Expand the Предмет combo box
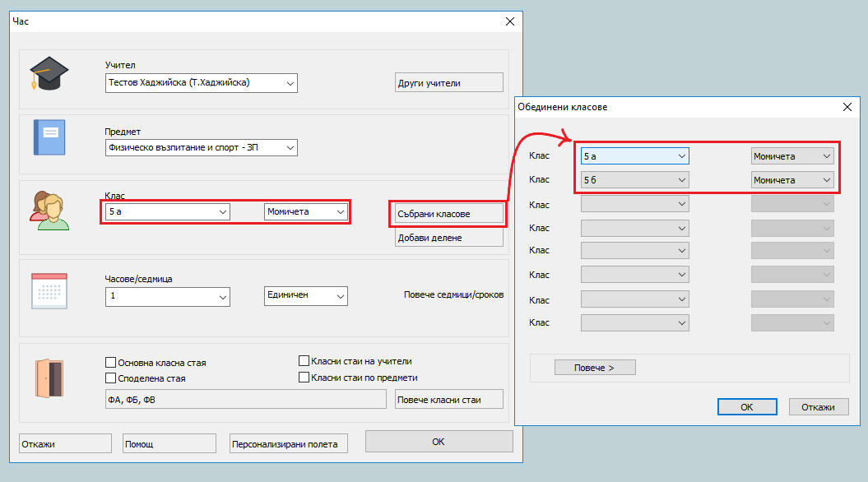Viewport: 868px width, 482px height. coord(290,148)
